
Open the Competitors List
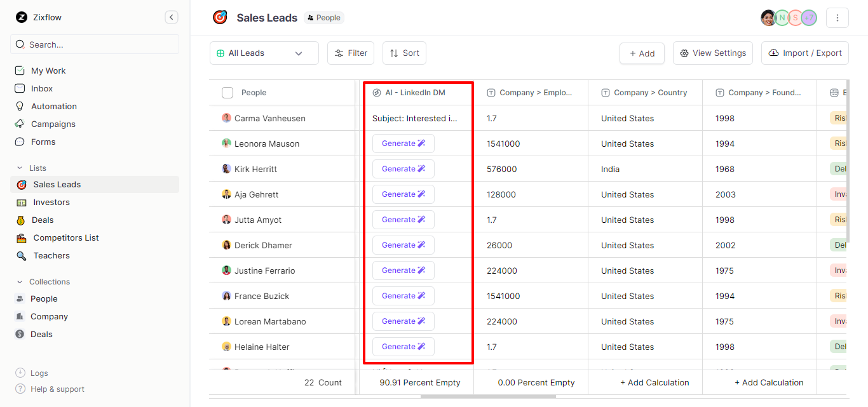[x=67, y=237]
